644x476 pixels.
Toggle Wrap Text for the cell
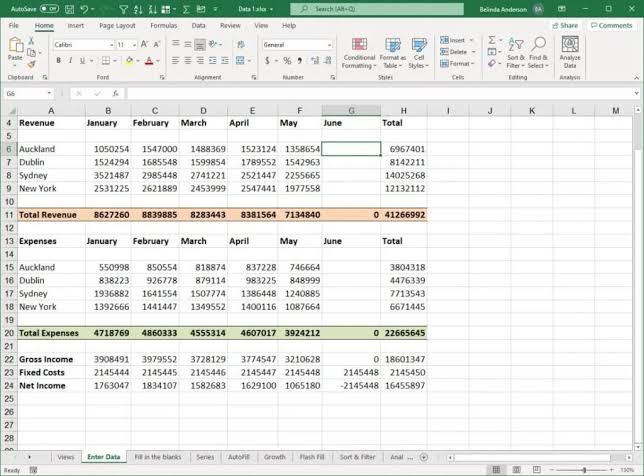pos(241,44)
